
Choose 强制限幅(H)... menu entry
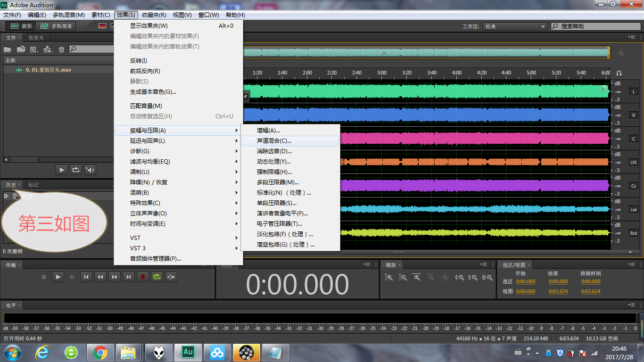tap(290, 172)
